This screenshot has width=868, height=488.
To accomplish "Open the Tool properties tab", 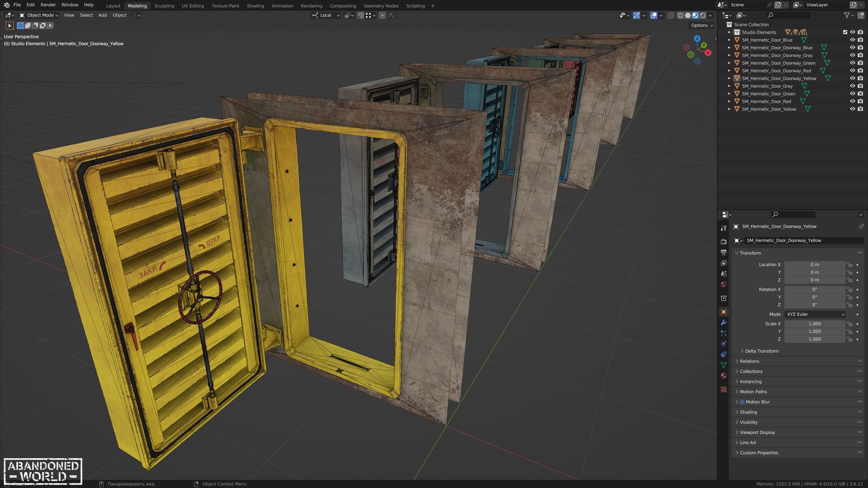I will (723, 228).
